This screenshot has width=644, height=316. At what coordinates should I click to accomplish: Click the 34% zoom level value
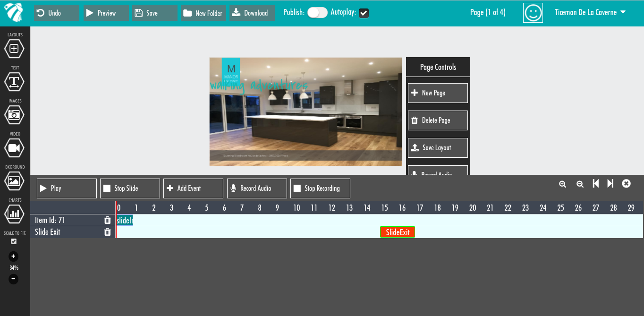pos(14,268)
